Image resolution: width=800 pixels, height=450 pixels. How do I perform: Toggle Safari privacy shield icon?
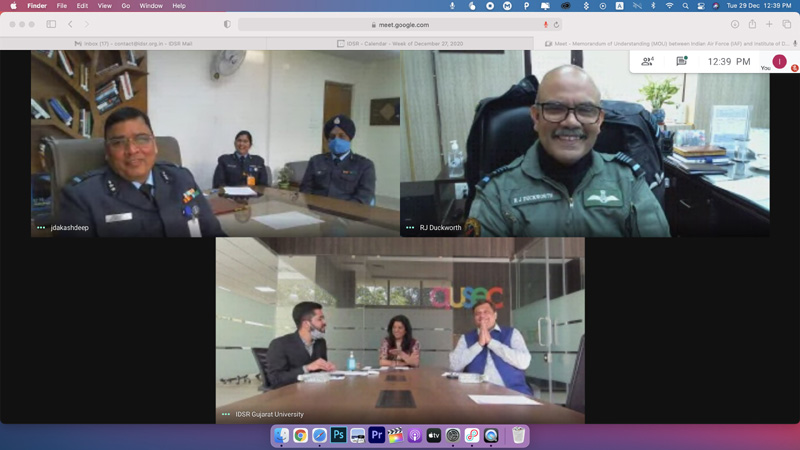227,24
